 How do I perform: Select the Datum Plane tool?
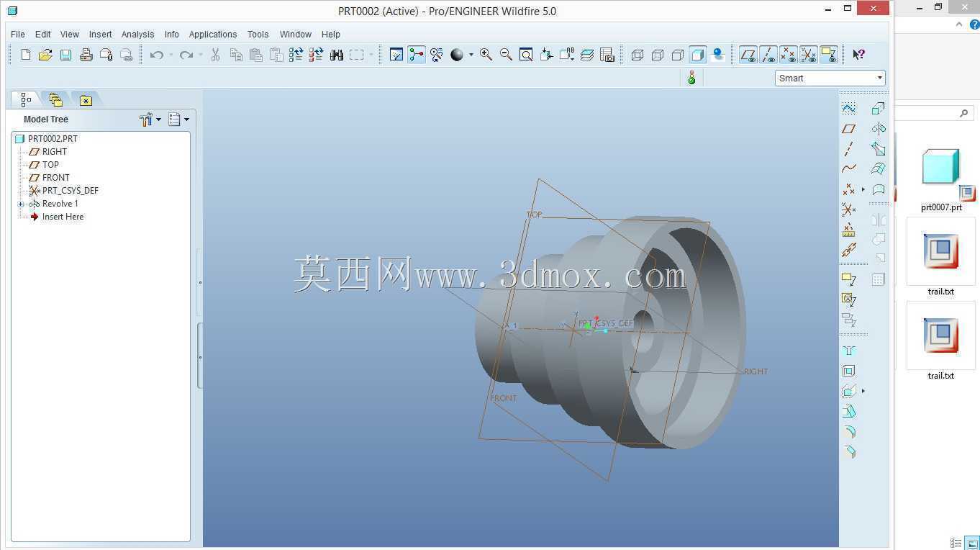click(x=849, y=128)
